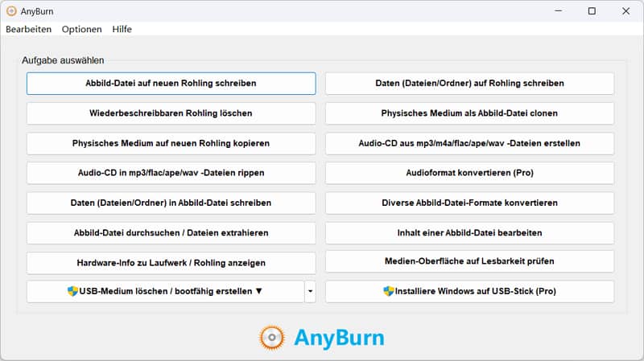The width and height of the screenshot is (644, 361).
Task: Open the Hilfe menu
Action: [122, 29]
